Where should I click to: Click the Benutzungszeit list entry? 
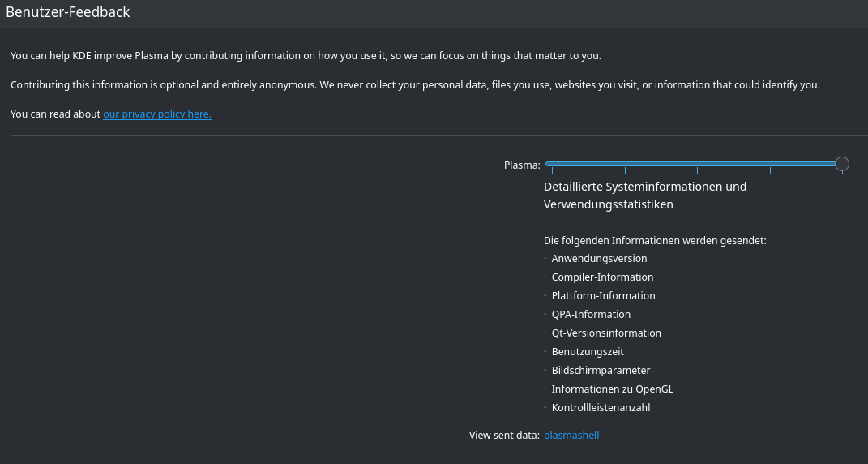(588, 352)
